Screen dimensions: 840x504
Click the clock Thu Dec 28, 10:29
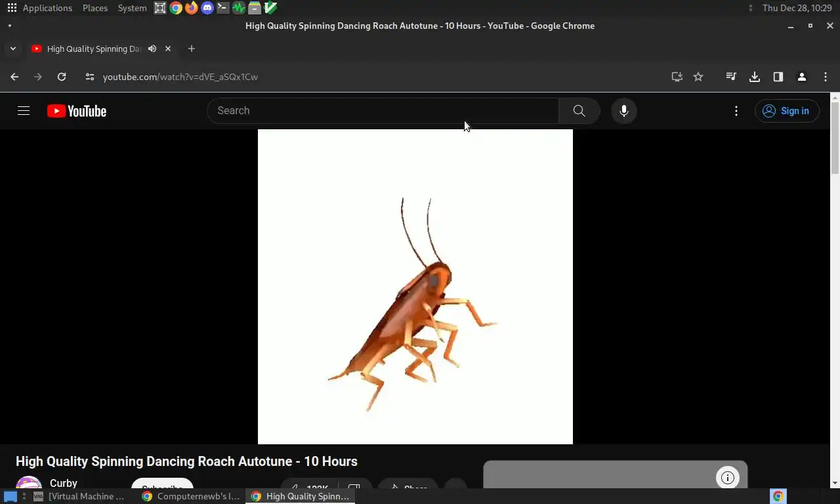(x=797, y=8)
